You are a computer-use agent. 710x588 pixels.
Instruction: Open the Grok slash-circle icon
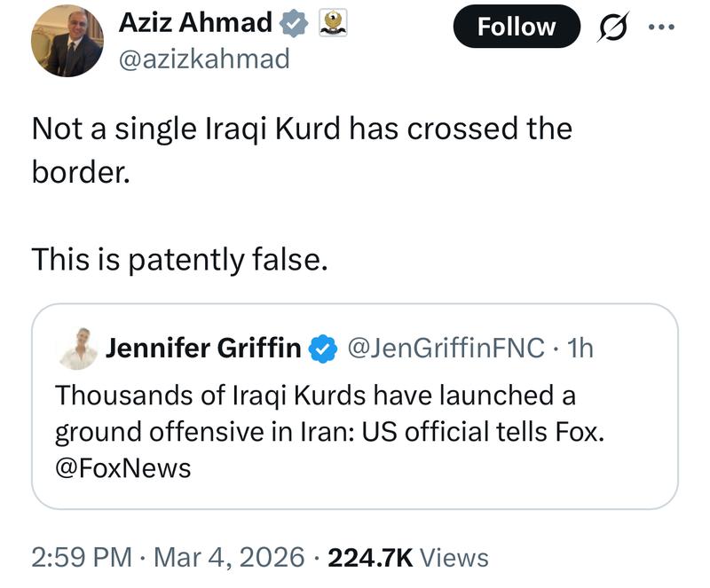[x=612, y=27]
